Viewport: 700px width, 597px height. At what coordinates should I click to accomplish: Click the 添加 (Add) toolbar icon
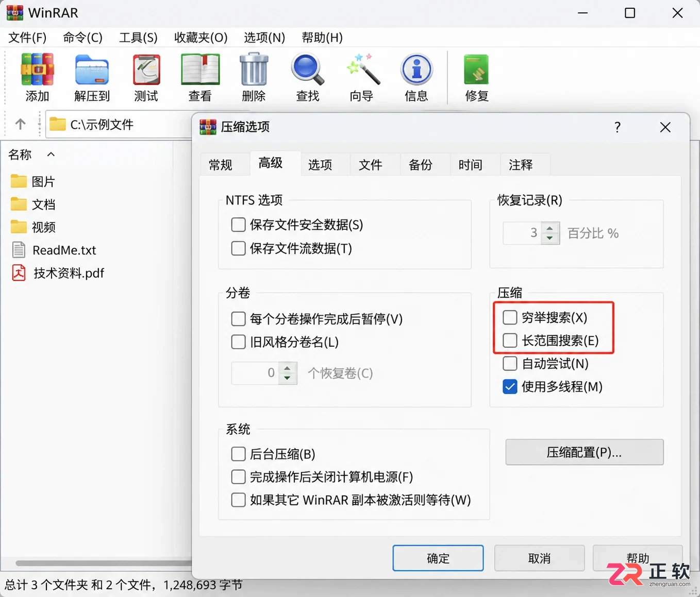[37, 70]
